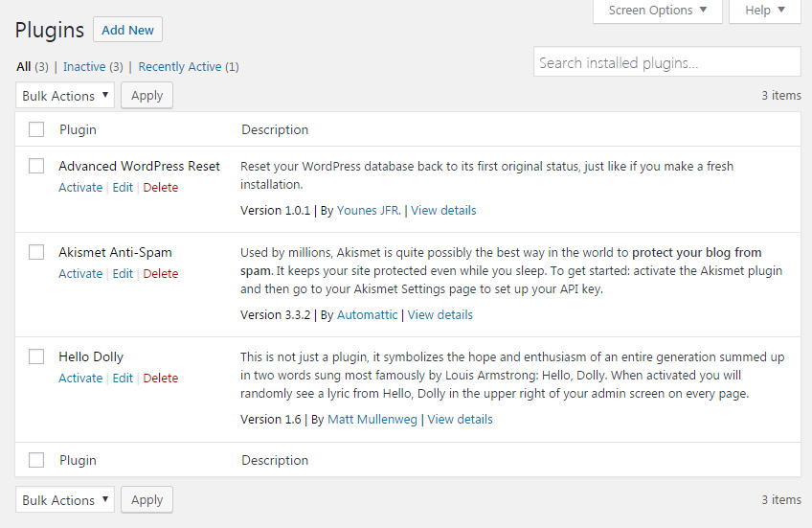Focus the Search installed plugins field

[666, 63]
